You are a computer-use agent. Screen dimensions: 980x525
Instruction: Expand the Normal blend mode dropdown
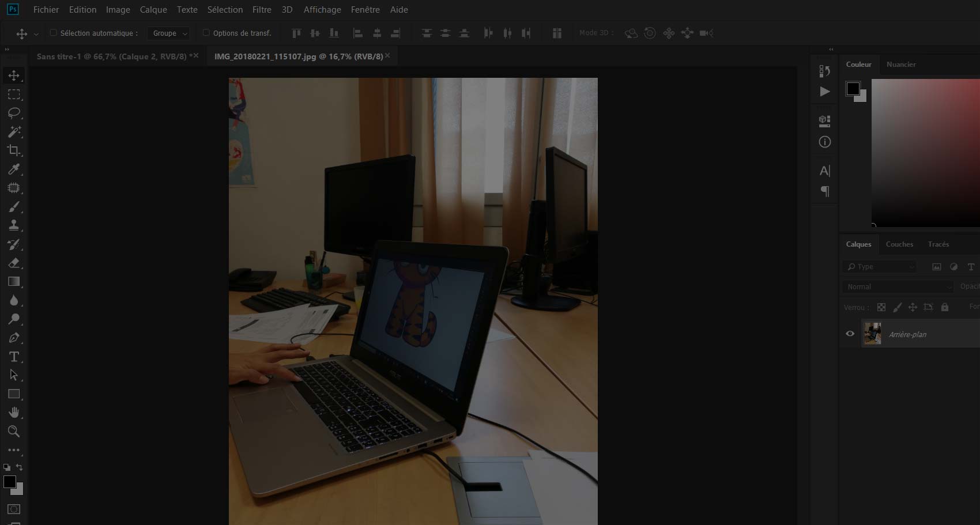click(898, 286)
